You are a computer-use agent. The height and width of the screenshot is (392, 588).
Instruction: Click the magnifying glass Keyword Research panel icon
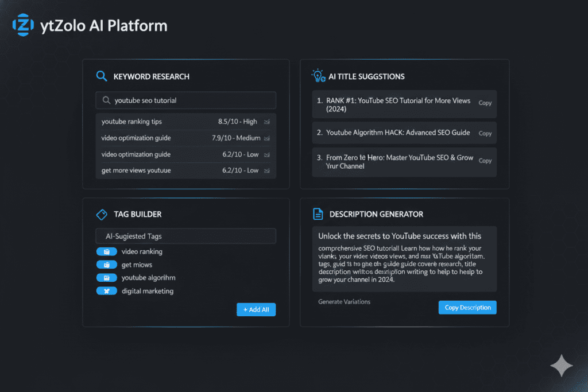102,76
